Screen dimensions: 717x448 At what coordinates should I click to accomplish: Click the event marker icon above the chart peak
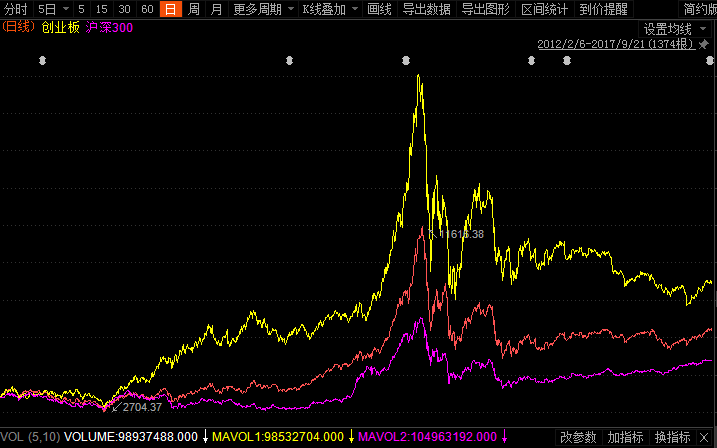[x=406, y=61]
